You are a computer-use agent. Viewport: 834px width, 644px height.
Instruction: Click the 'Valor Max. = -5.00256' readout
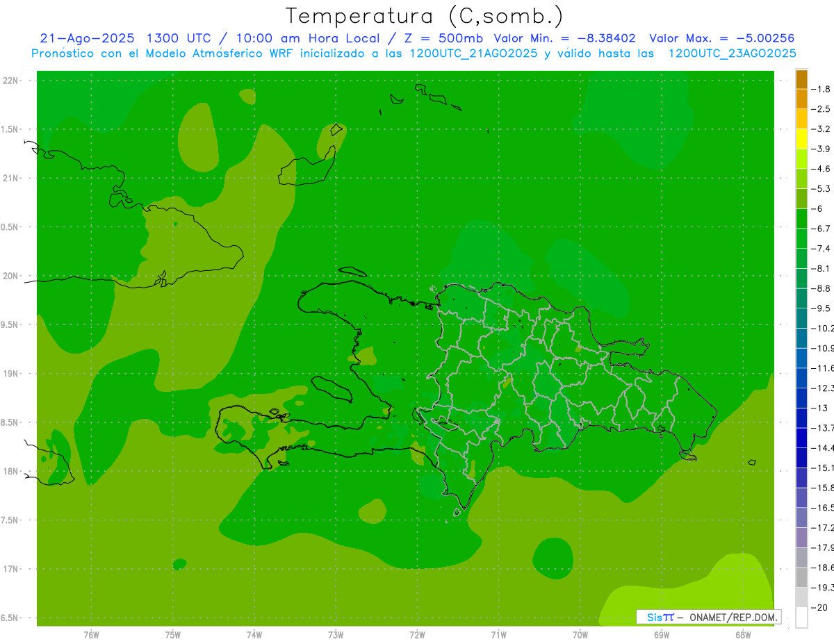click(721, 38)
